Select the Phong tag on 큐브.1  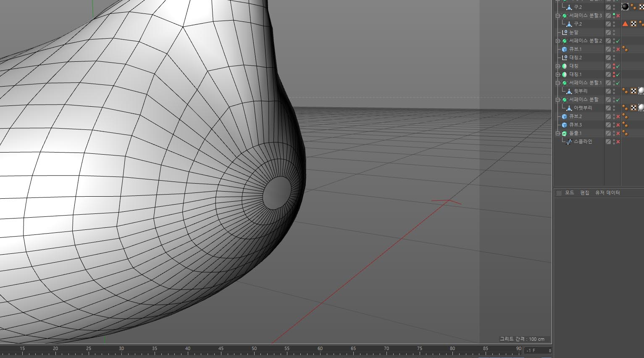(x=625, y=49)
